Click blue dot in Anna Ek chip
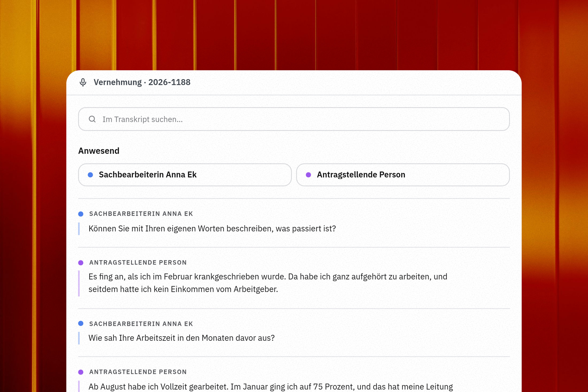Screen dimensions: 588x392 click(x=90, y=175)
